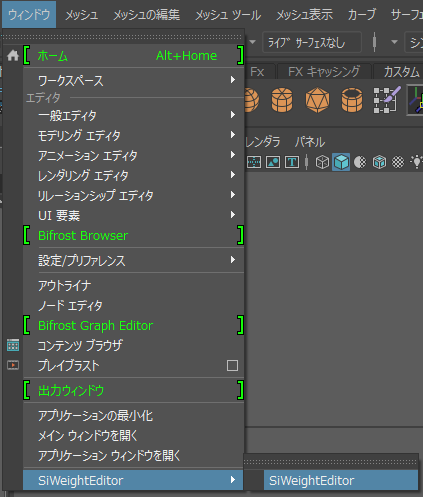
Task: Open the dropdown arrow right of live surface field
Action: 394,42
